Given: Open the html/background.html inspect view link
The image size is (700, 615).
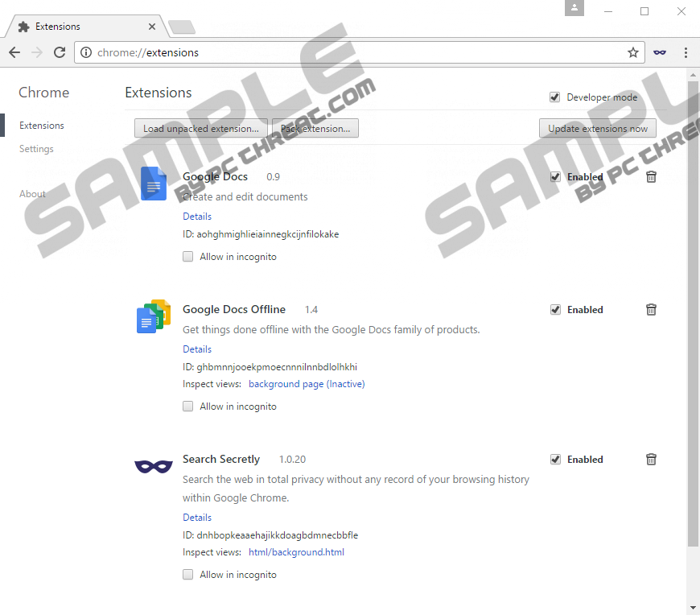Looking at the screenshot, I should pos(296,552).
